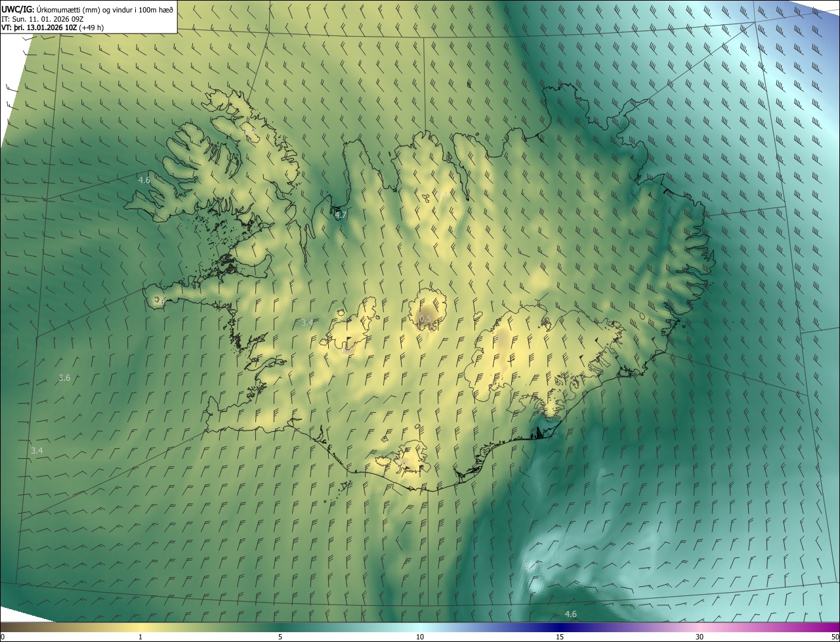The image size is (840, 642).
Task: Click the color bar tick labeled 0
Action: click(3, 637)
